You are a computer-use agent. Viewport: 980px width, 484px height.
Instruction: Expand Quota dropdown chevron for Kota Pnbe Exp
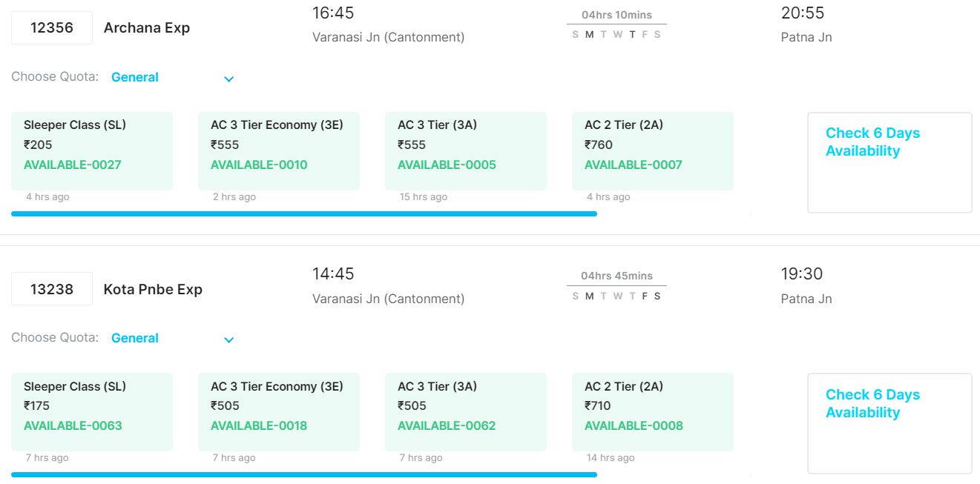pos(229,339)
